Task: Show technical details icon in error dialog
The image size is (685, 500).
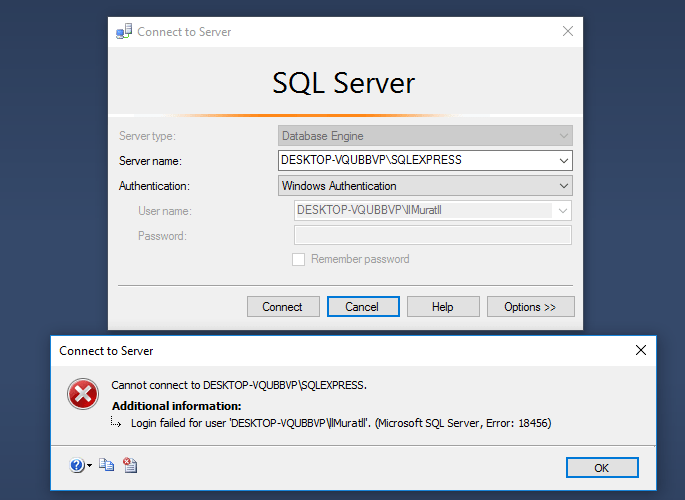Action: (x=130, y=465)
